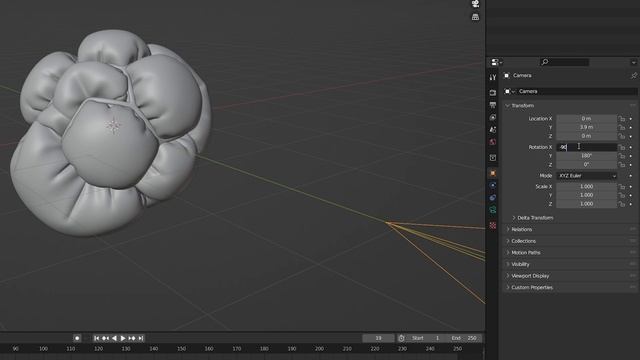Switch perspective/orthographic with the grid icon

pyautogui.click(x=476, y=17)
